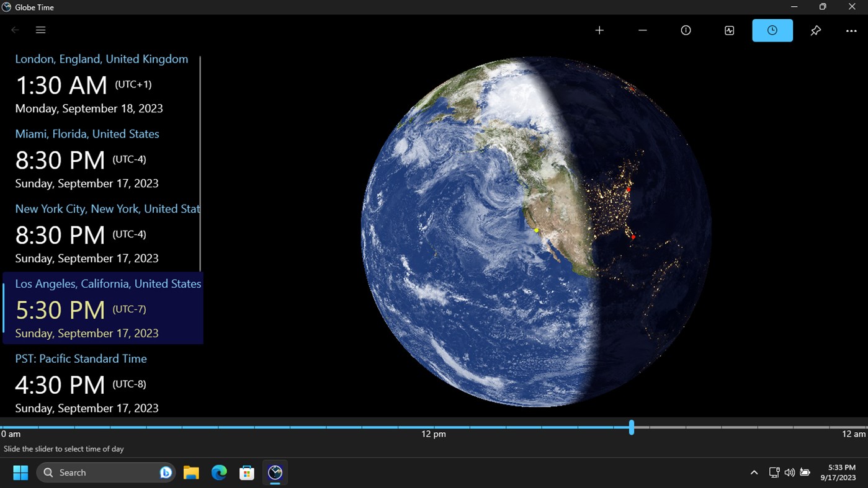Click the "(UTC-7)" offset label
Image resolution: width=868 pixels, height=488 pixels.
coord(130,309)
